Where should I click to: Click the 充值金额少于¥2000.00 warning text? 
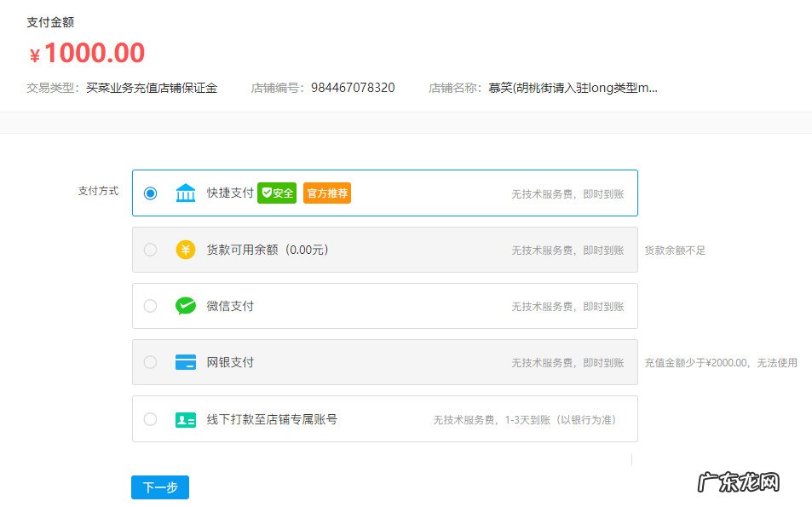(722, 362)
